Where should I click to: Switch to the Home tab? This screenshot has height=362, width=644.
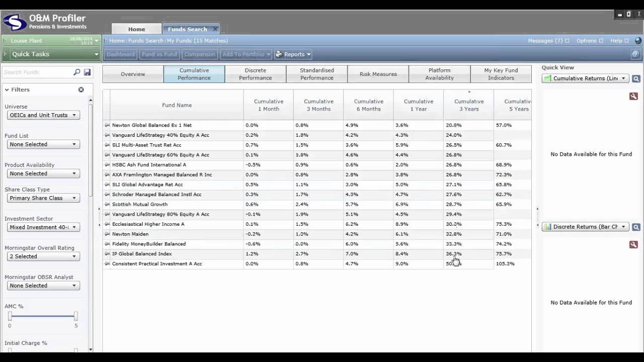coord(136,29)
